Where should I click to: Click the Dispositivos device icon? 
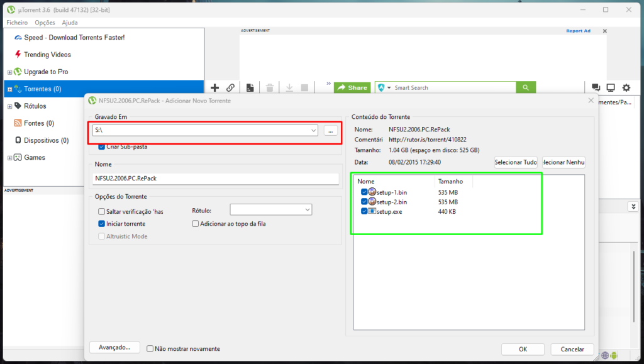pos(18,140)
